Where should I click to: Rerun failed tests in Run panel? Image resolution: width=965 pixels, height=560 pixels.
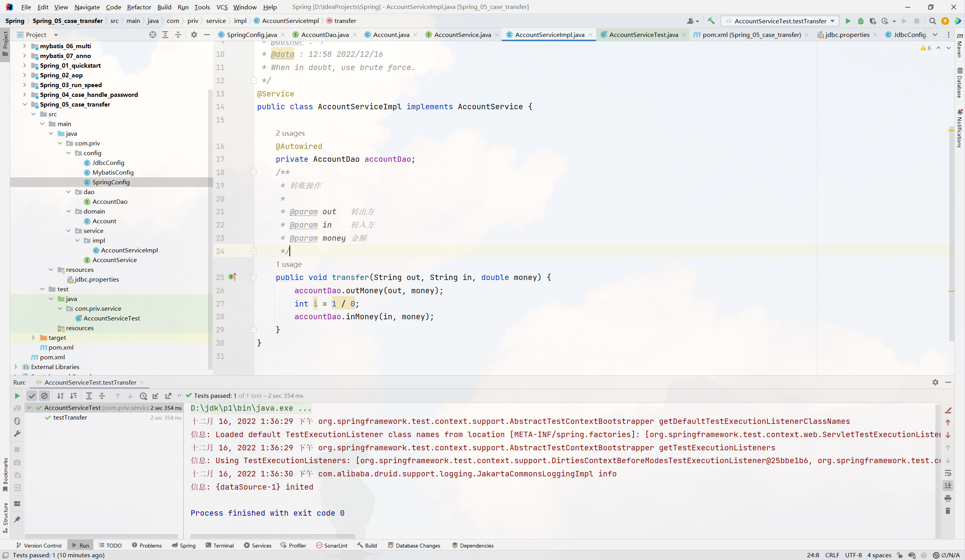(x=17, y=408)
